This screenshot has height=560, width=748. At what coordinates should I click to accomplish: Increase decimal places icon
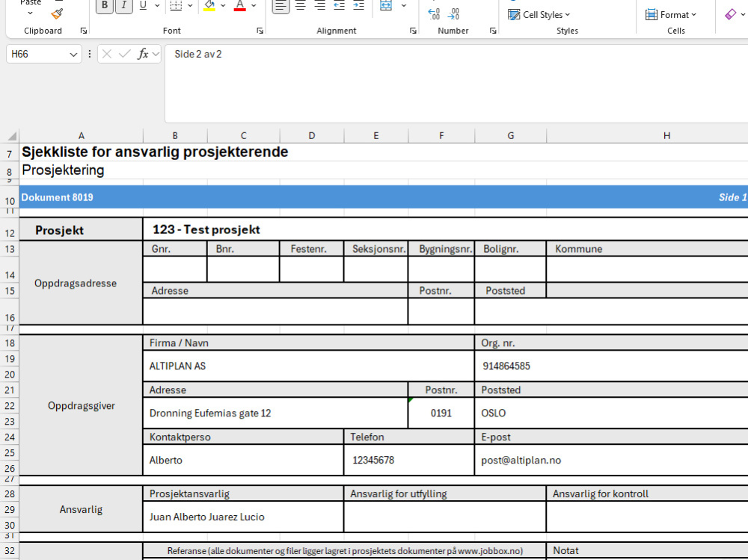click(x=434, y=14)
